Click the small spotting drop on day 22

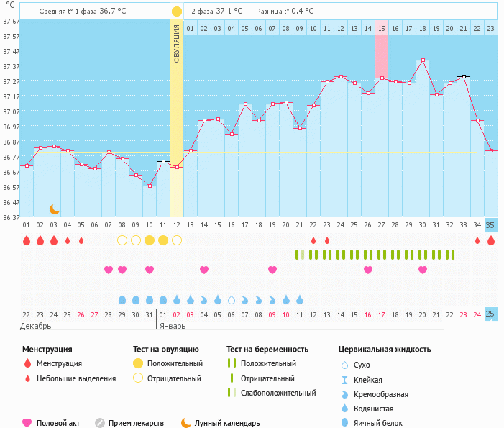point(313,240)
